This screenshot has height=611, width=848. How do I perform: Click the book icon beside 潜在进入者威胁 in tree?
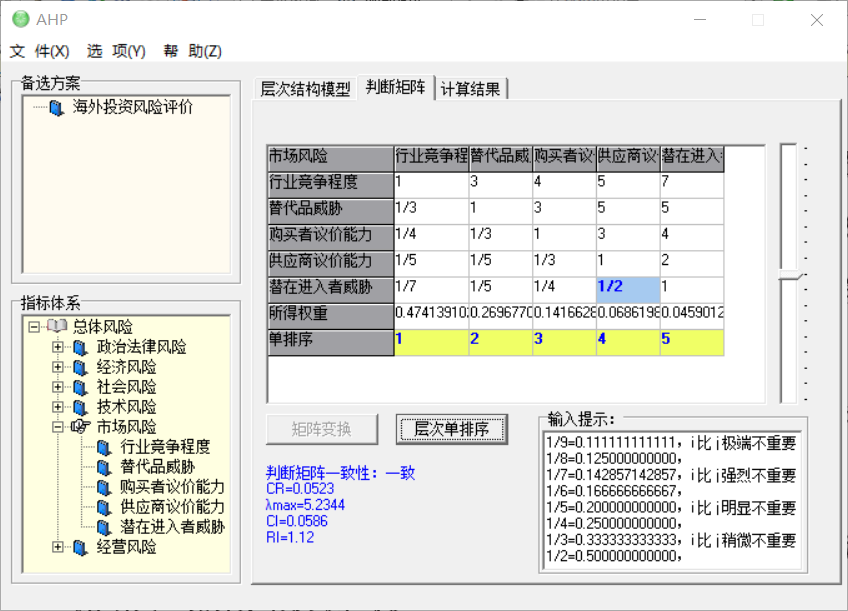tap(104, 527)
